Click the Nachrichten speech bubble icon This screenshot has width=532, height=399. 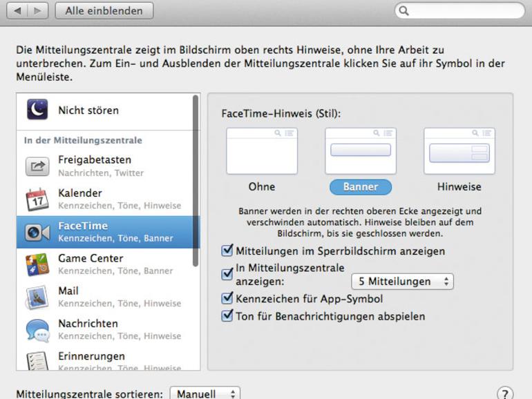[37, 330]
